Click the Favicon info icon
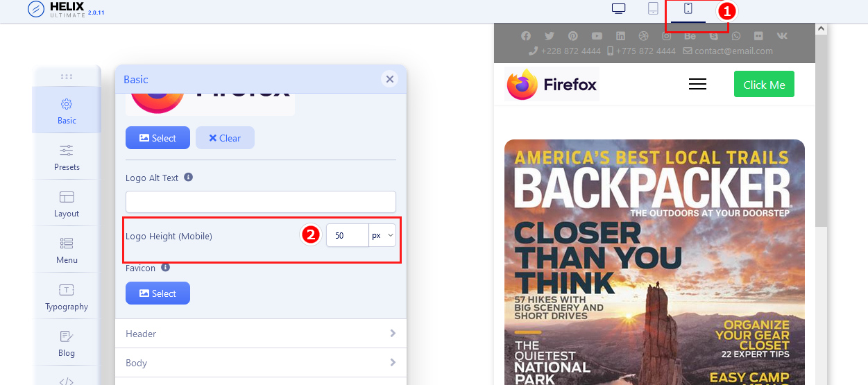 click(x=165, y=267)
